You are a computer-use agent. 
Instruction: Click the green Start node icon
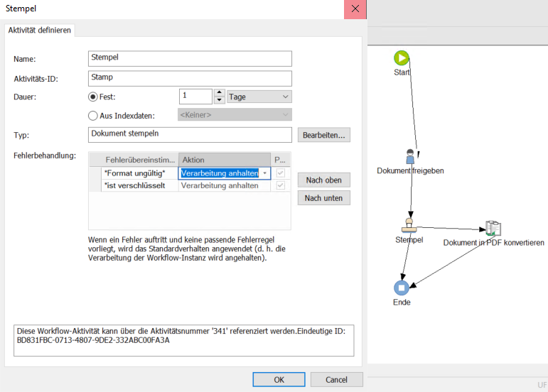coord(401,58)
